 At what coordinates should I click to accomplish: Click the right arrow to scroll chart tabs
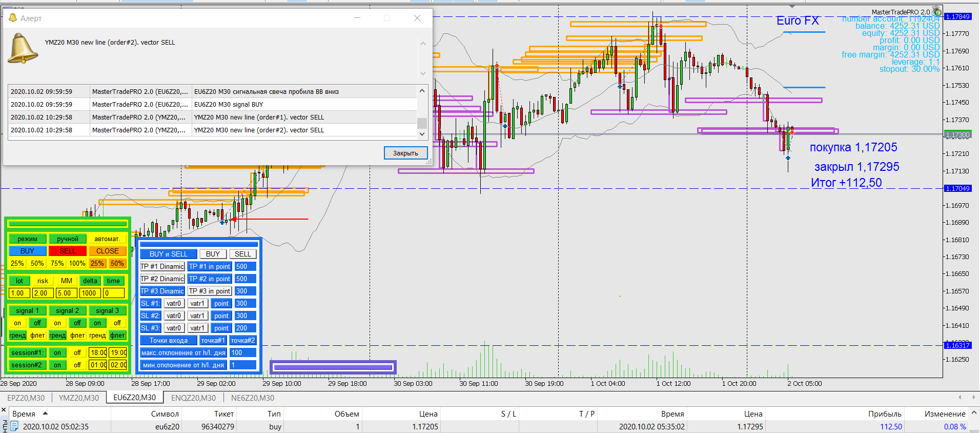point(973,398)
